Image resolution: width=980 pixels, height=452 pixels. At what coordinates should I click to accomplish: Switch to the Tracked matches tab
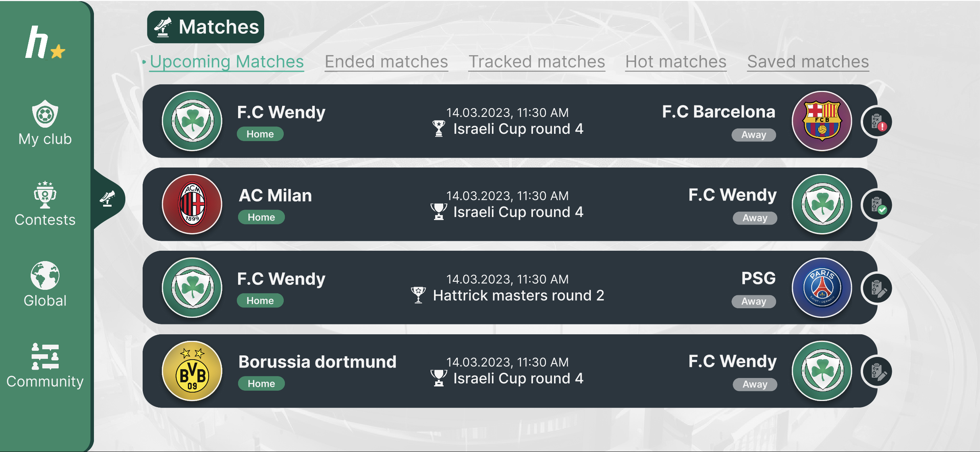pyautogui.click(x=537, y=62)
